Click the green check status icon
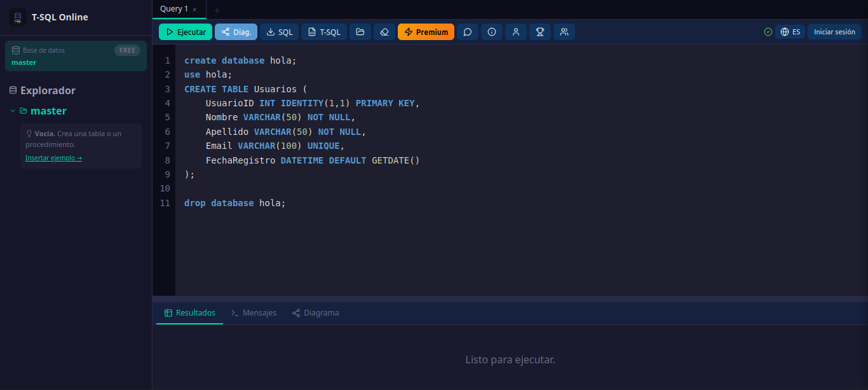The image size is (868, 390). click(x=768, y=32)
